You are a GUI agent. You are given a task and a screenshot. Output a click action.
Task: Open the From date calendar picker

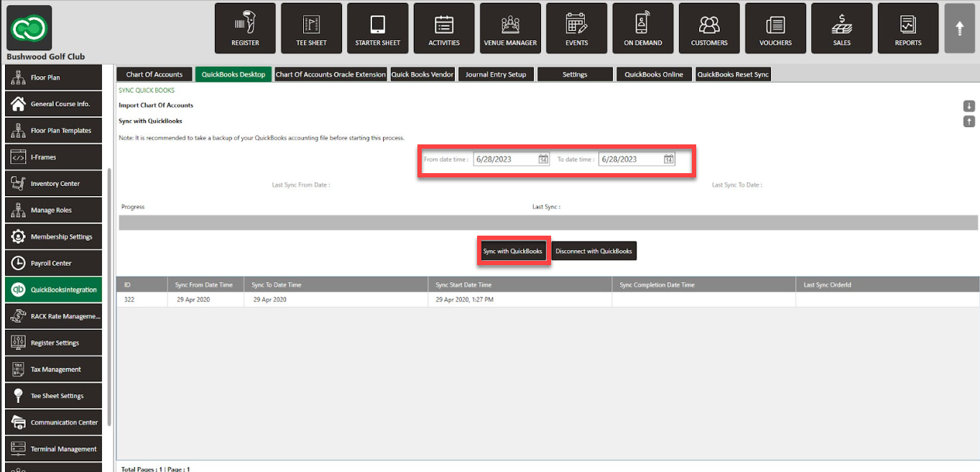pyautogui.click(x=544, y=159)
